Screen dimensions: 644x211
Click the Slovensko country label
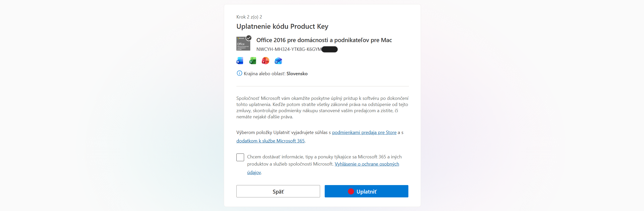point(297,74)
